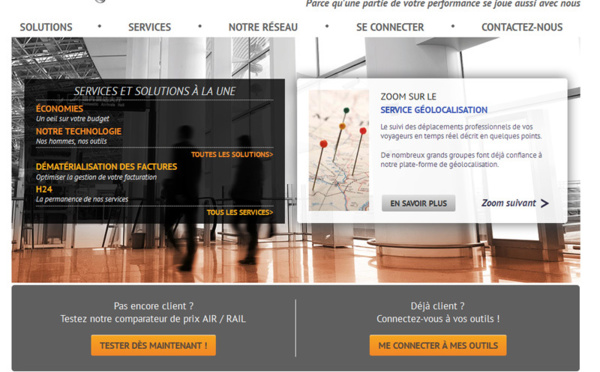Open DÉMATÉRIALISATION DES FACTURES link
The width and height of the screenshot is (600, 372).
[x=106, y=166]
